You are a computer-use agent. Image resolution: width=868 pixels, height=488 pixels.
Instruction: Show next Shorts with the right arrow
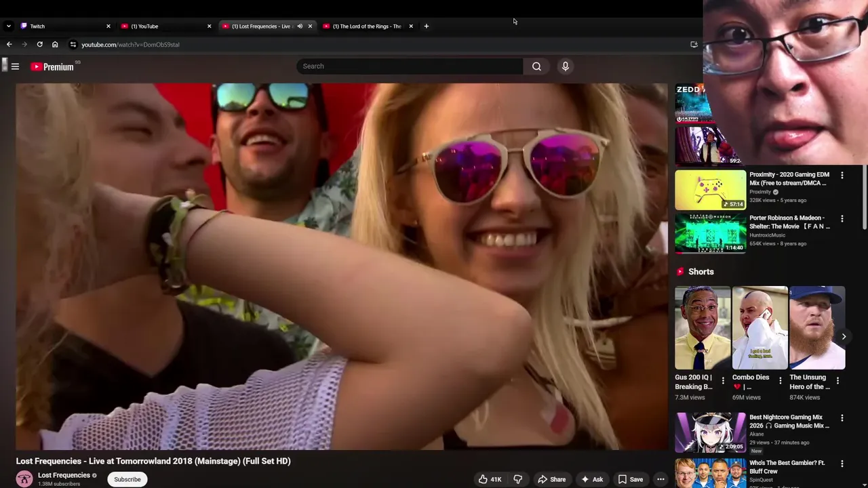point(844,336)
